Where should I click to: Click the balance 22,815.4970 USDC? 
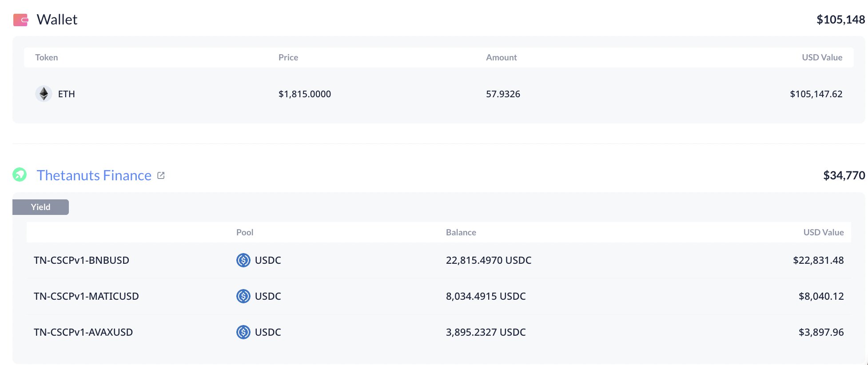[x=489, y=260]
